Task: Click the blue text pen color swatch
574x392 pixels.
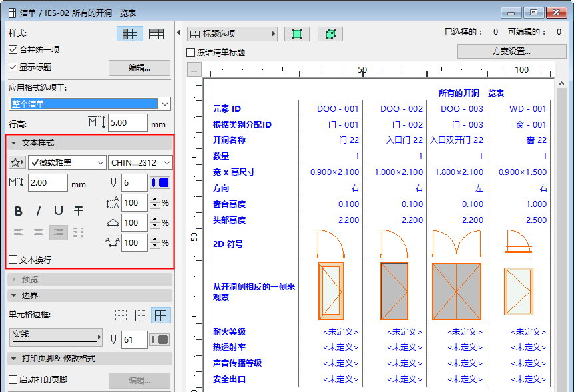Action: tap(160, 182)
